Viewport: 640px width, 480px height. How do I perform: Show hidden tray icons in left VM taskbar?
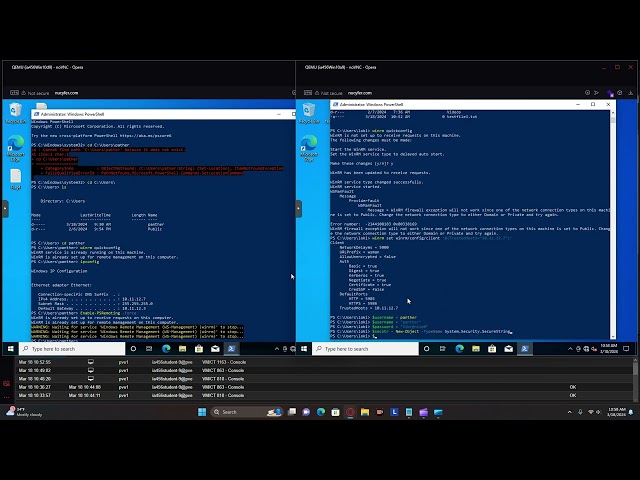coord(276,349)
